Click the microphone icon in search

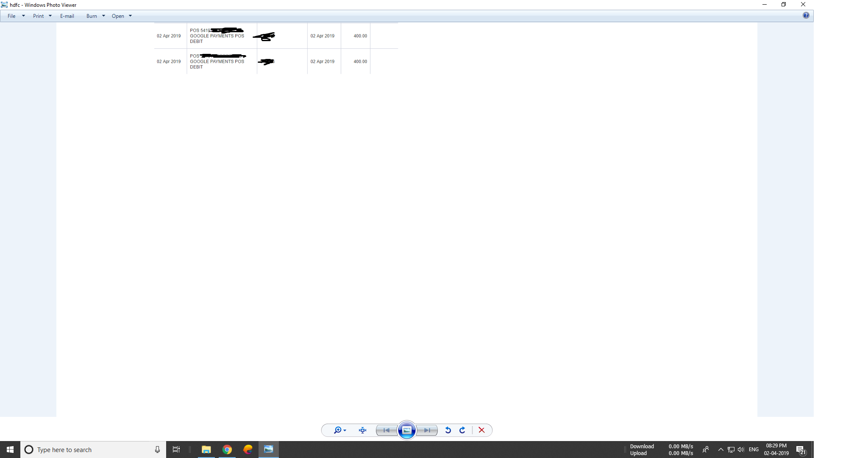tap(157, 450)
